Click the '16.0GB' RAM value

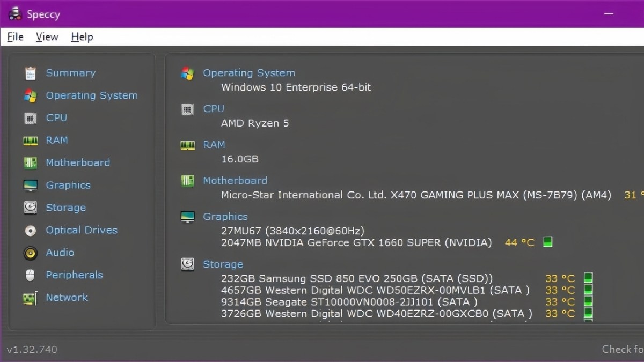(240, 159)
